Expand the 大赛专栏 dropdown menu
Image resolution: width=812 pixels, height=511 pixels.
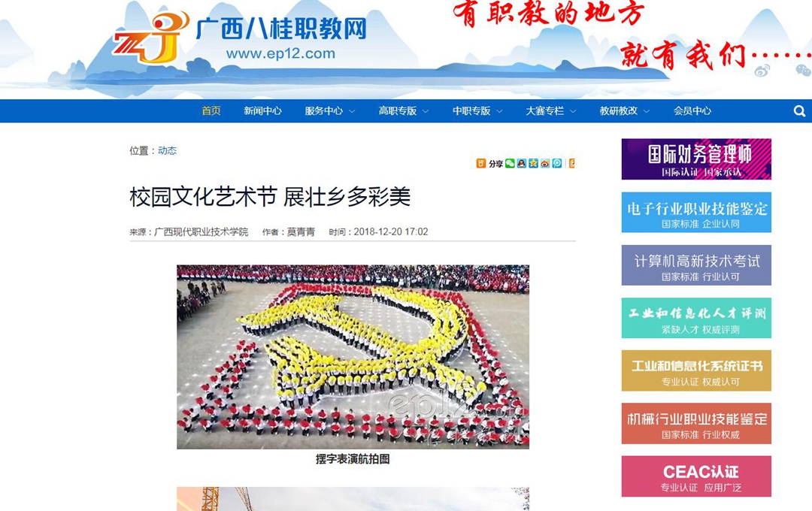click(x=551, y=110)
